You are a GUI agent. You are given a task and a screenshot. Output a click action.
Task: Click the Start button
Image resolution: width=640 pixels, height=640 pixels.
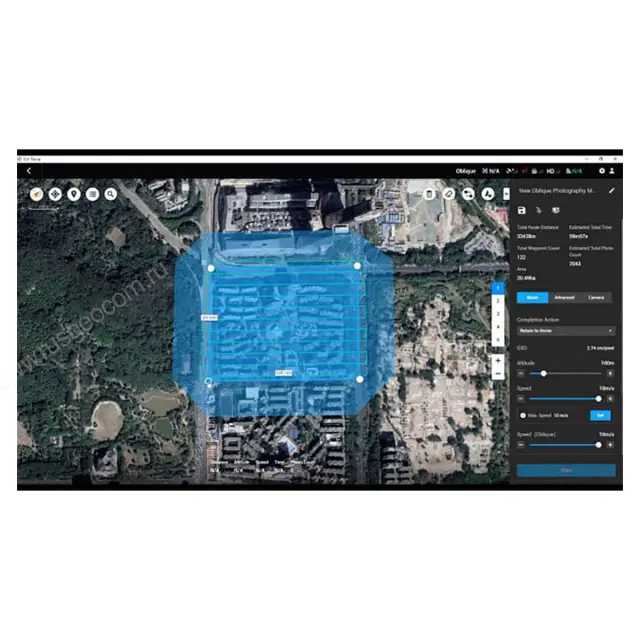point(565,469)
